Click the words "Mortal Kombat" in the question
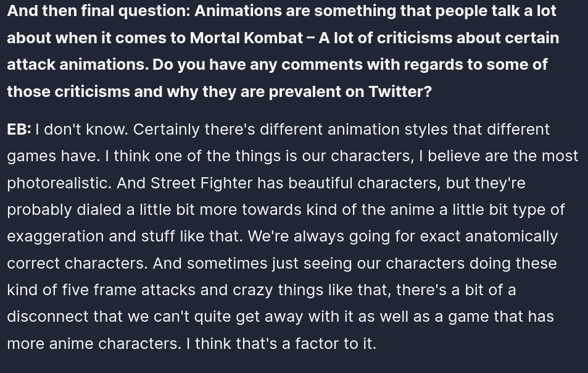 click(246, 38)
